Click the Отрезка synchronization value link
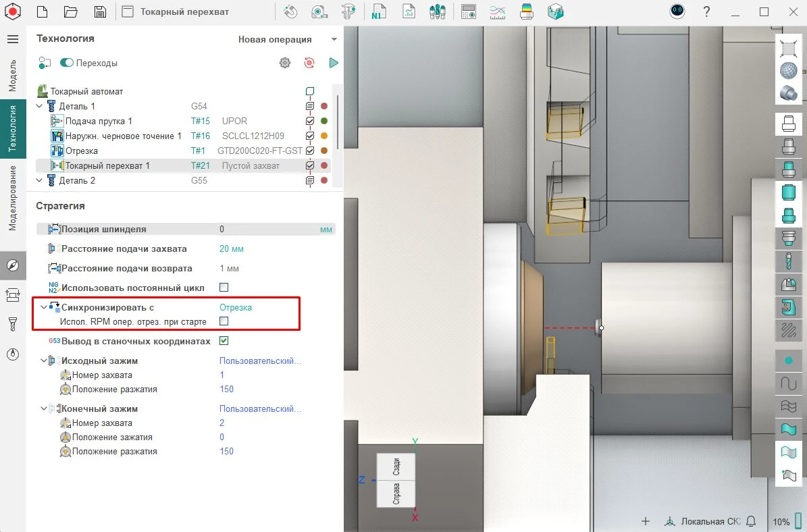 click(236, 307)
